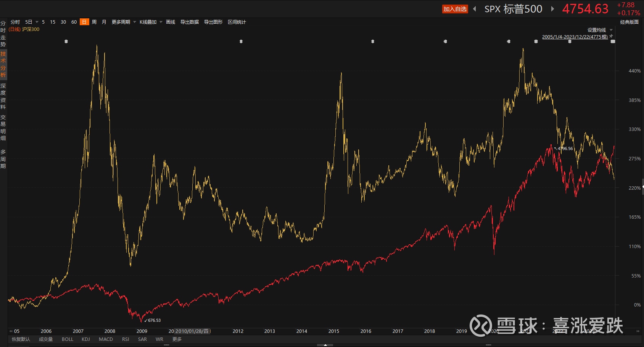
Task: Select the 月 monthly K-line period
Action: (x=104, y=22)
